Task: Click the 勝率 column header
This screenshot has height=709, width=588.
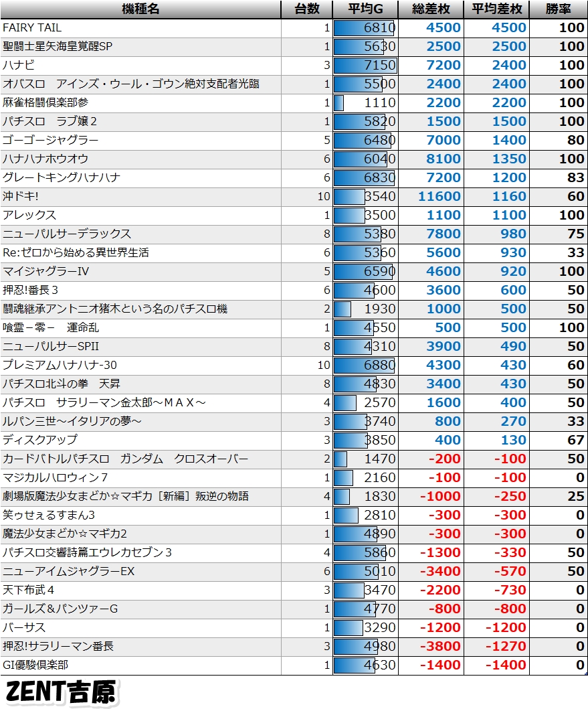Action: 559,9
